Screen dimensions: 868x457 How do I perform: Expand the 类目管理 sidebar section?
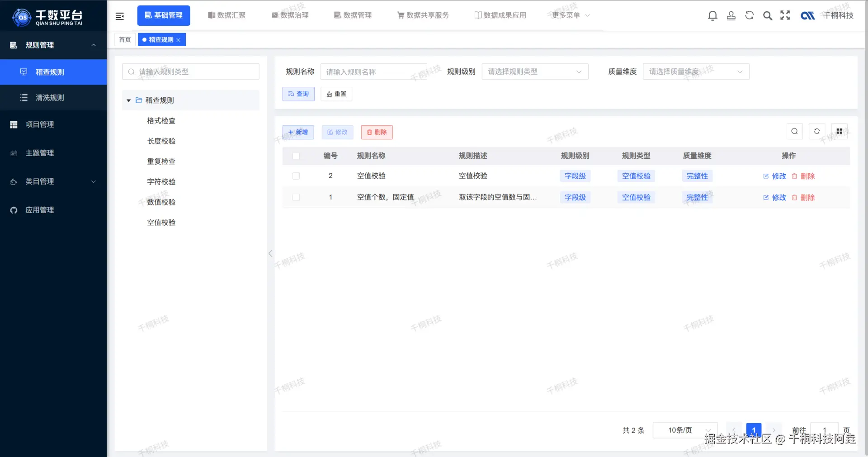53,181
